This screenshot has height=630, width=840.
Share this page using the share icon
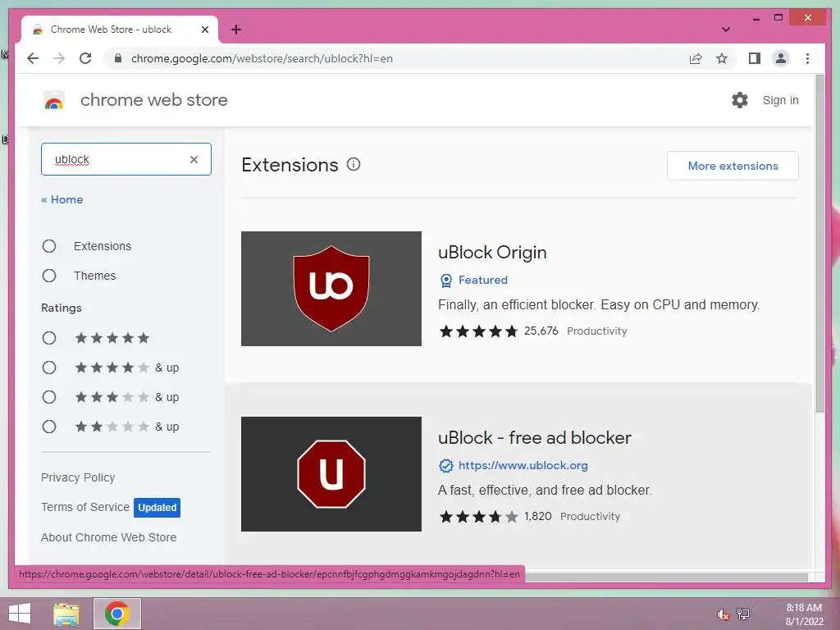(x=696, y=58)
